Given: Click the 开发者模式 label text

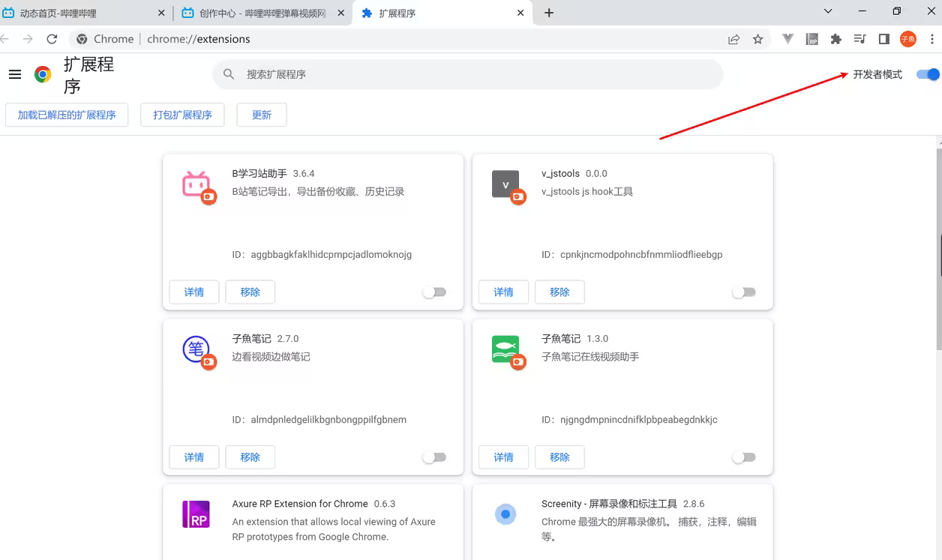Looking at the screenshot, I should 877,74.
